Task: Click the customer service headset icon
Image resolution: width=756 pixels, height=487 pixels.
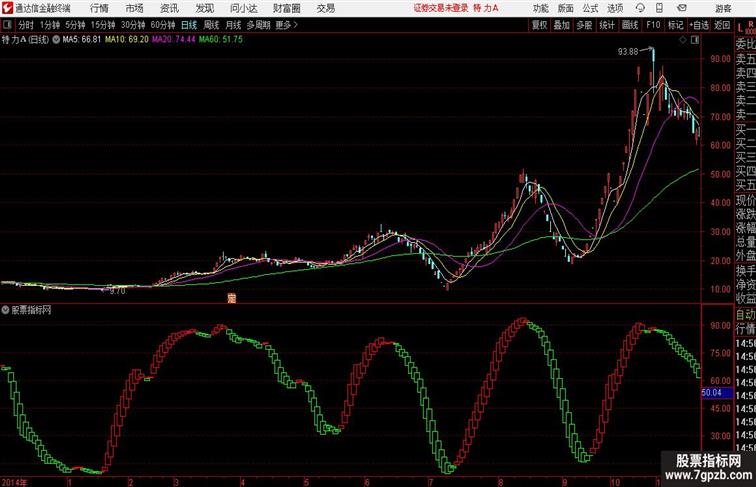Action: click(x=640, y=8)
